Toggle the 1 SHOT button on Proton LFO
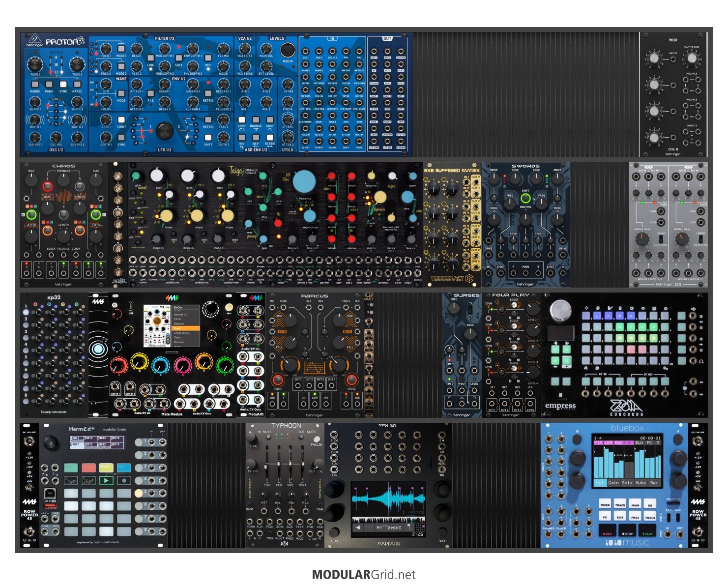This screenshot has width=728, height=585. (x=121, y=120)
